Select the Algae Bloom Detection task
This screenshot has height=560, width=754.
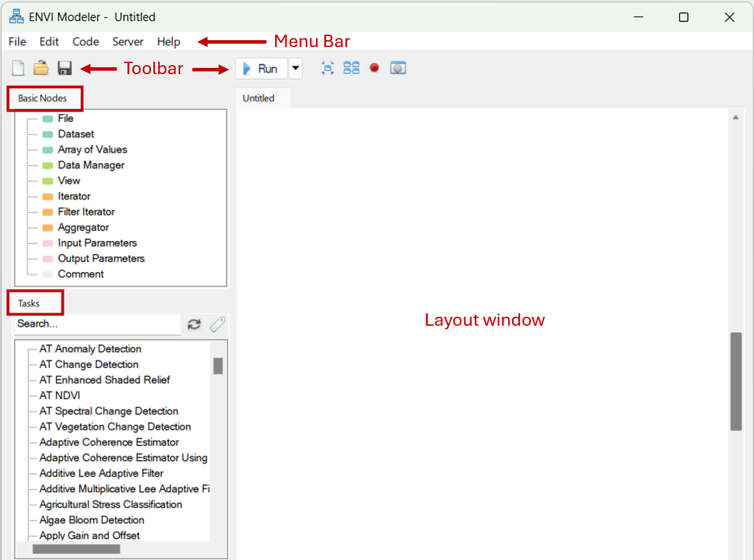click(x=91, y=520)
